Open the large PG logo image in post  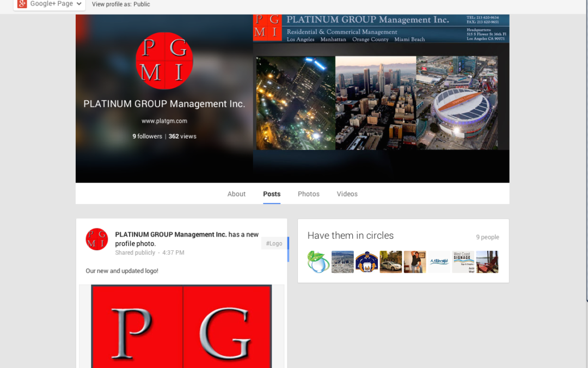[x=181, y=327]
